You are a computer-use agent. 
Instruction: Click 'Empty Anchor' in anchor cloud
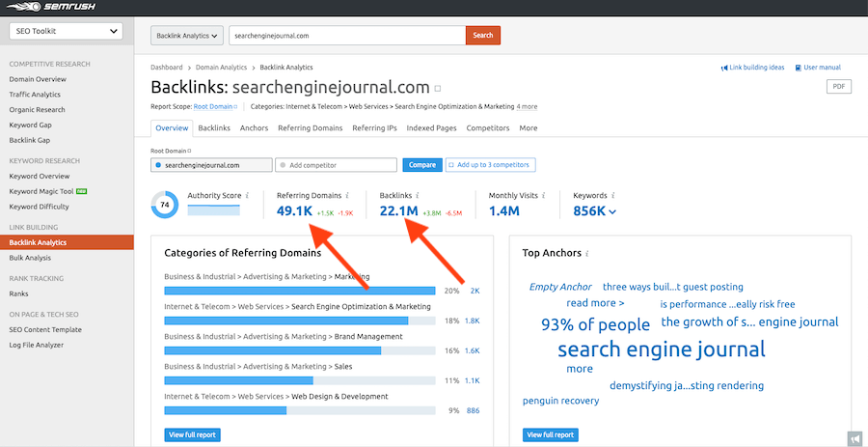(x=560, y=287)
